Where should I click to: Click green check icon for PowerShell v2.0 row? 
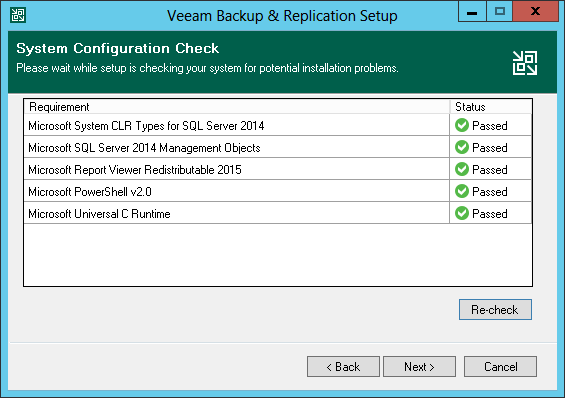click(x=462, y=191)
